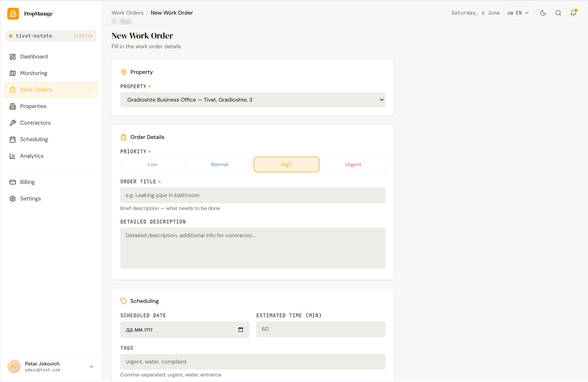Go to Properties menu item
The width and height of the screenshot is (588, 382).
pyautogui.click(x=51, y=106)
